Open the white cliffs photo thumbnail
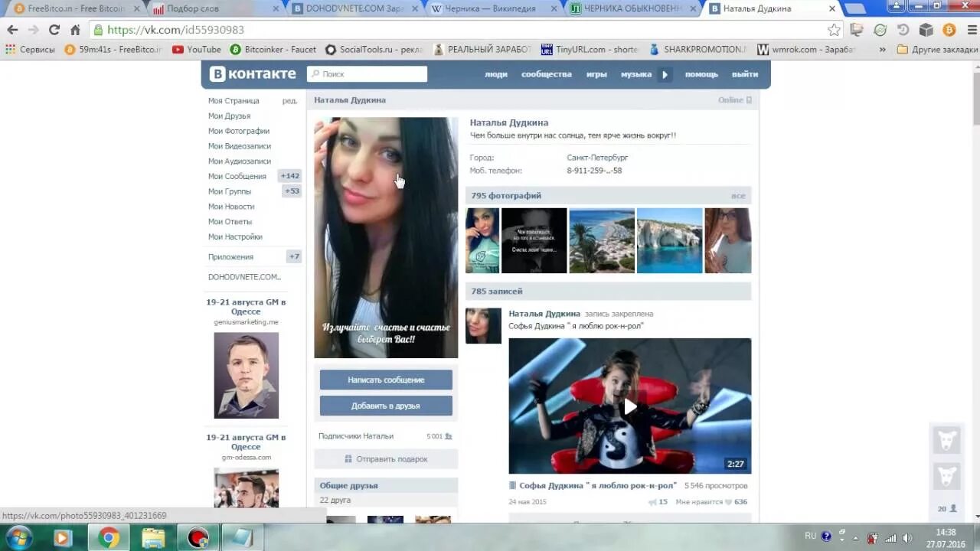The image size is (980, 551). coord(669,240)
